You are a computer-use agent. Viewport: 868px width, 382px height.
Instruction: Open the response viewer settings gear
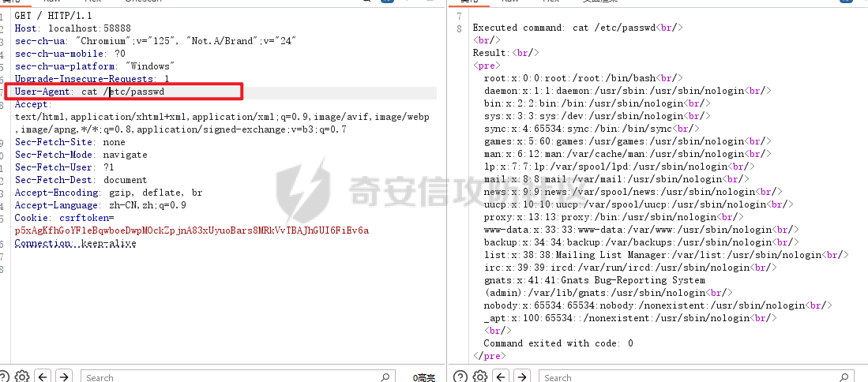pyautogui.click(x=480, y=376)
